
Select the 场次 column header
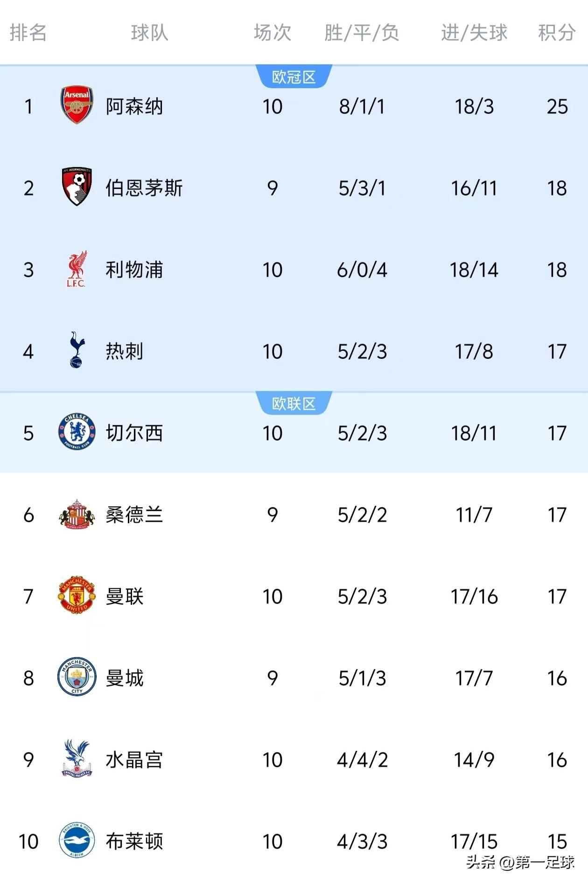point(273,33)
